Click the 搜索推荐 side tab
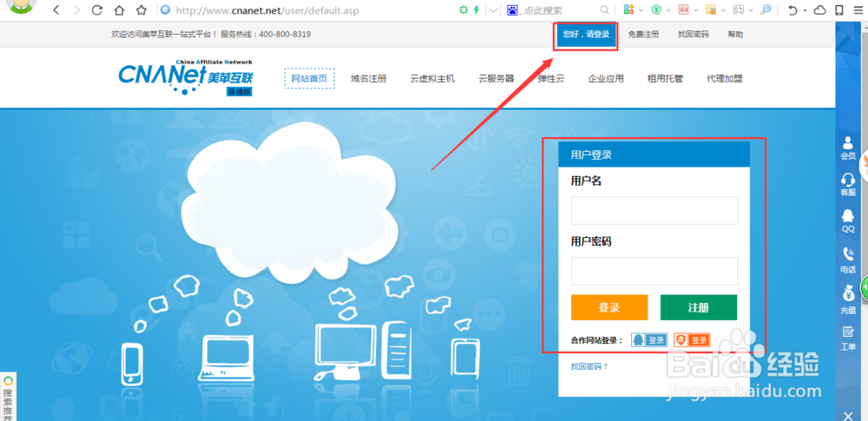This screenshot has height=421, width=868. click(8, 398)
